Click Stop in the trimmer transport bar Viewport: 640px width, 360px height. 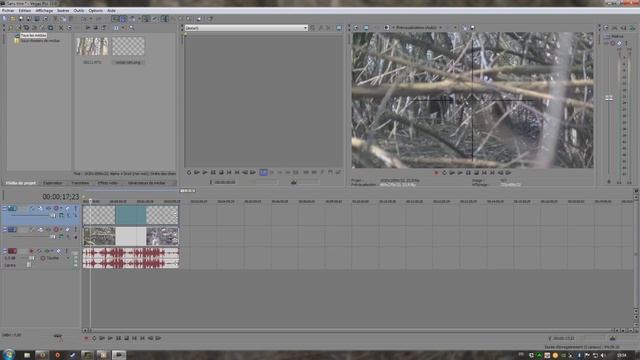(221, 173)
